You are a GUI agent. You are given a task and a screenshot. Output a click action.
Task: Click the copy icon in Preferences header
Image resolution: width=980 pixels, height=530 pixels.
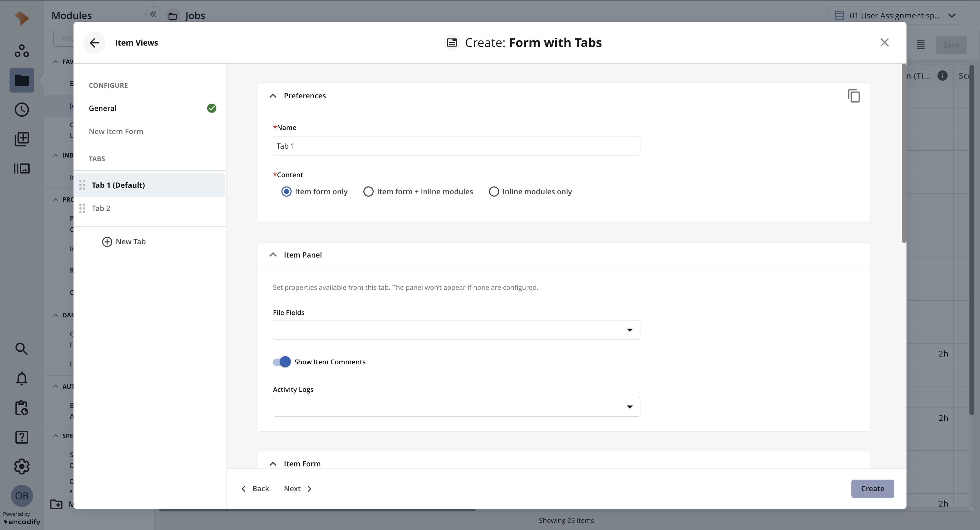tap(854, 96)
